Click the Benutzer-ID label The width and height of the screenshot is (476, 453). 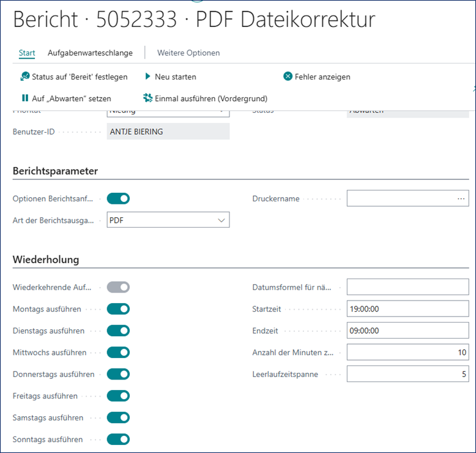[34, 132]
